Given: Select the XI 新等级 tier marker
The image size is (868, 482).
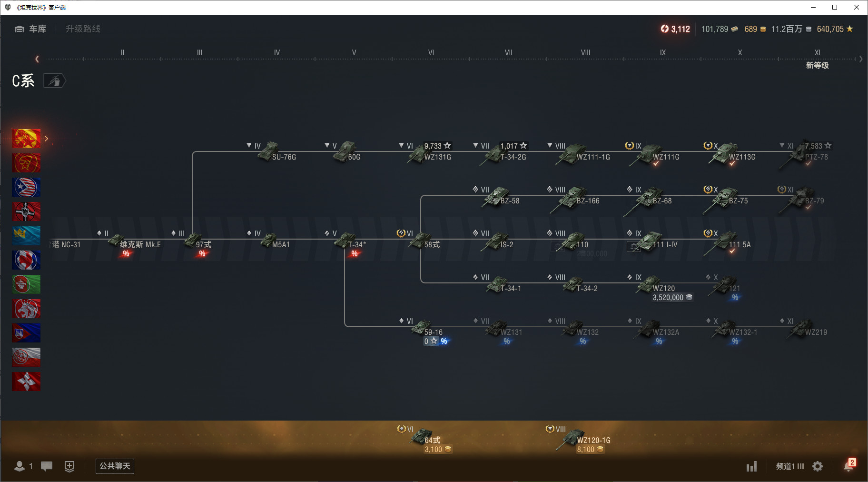Looking at the screenshot, I should pyautogui.click(x=817, y=59).
